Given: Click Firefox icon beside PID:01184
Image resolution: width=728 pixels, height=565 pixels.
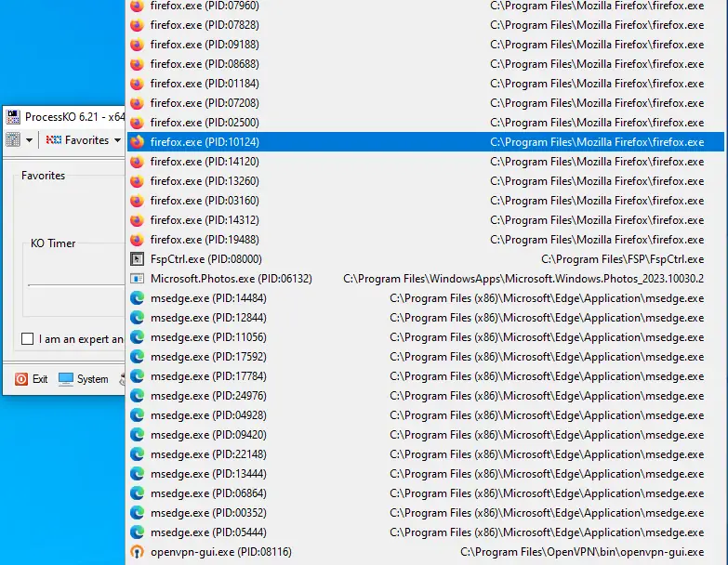Looking at the screenshot, I should click(x=137, y=84).
